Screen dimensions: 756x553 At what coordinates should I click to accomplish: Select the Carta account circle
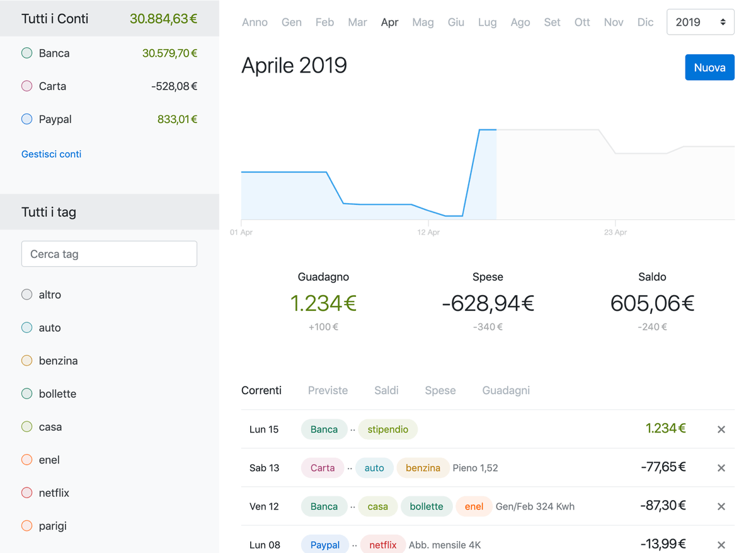(26, 86)
